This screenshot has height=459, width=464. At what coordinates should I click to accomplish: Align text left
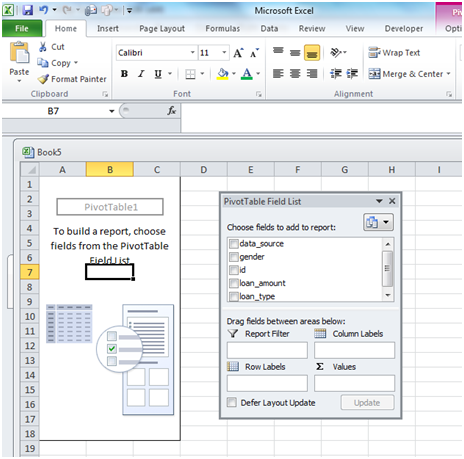278,73
